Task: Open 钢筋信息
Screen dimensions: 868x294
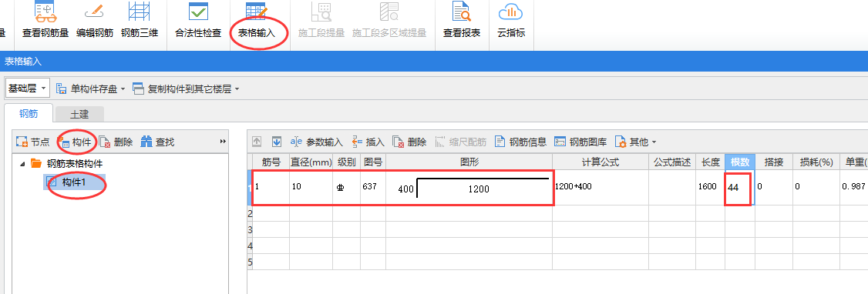Action: [x=520, y=142]
